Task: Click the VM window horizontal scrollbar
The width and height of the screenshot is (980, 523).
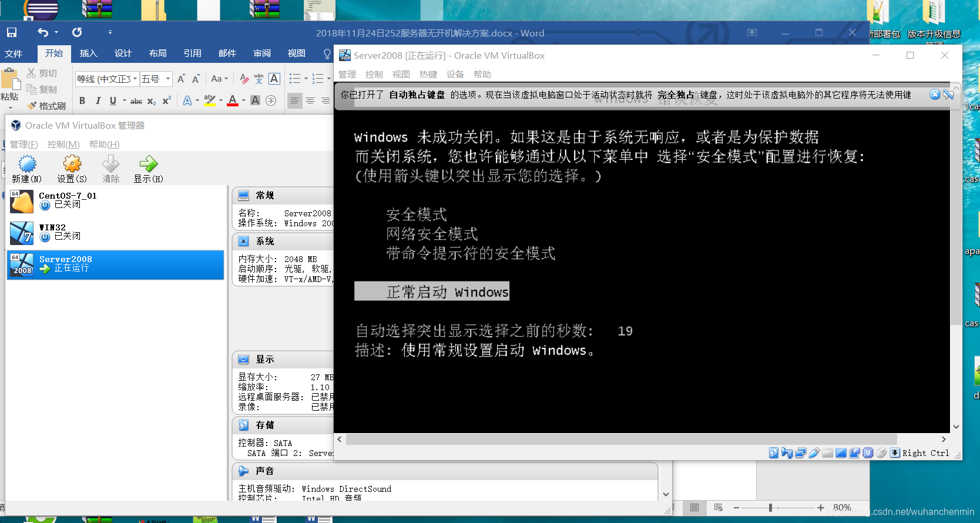Action: pos(621,439)
